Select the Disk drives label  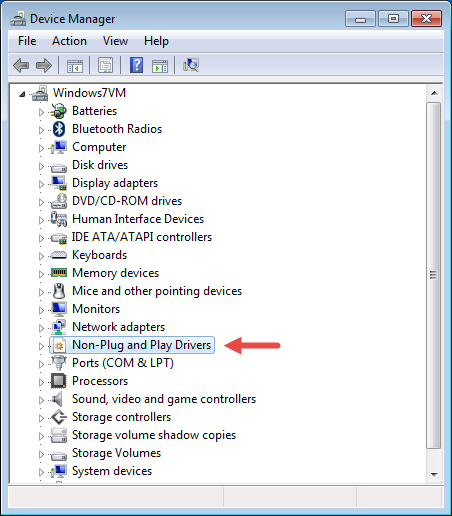coord(100,165)
